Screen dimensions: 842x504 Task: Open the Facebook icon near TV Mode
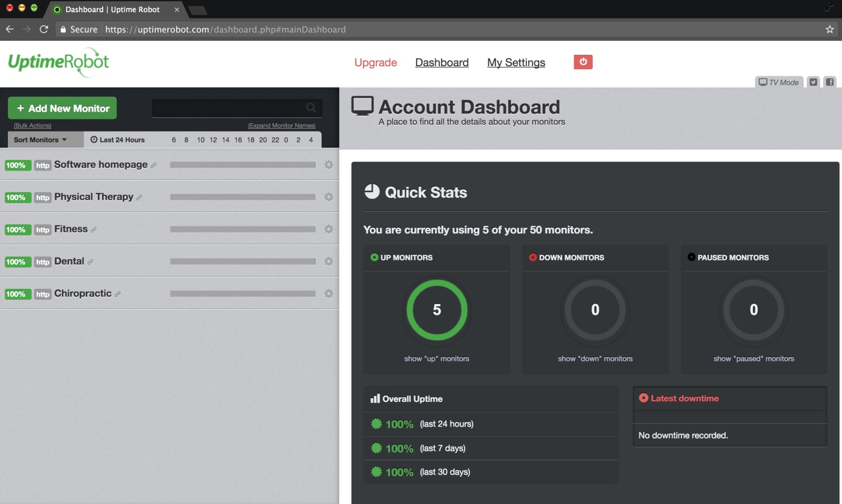pyautogui.click(x=830, y=82)
